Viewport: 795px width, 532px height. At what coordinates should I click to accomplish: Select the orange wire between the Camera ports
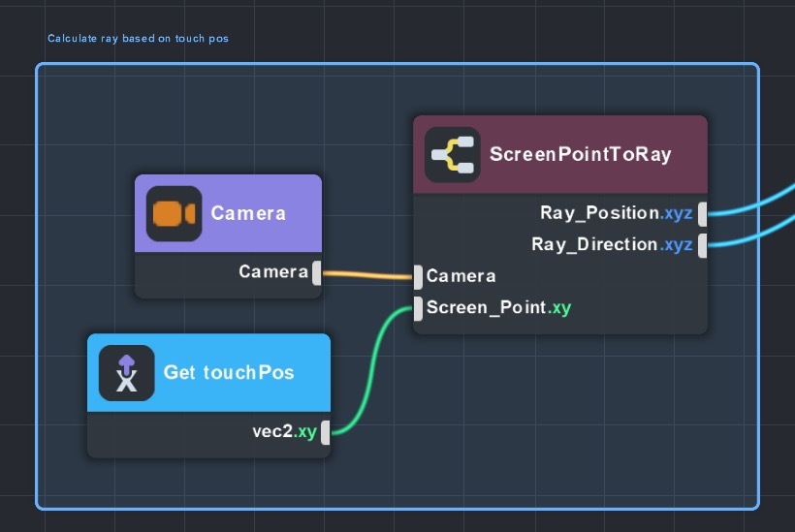(x=366, y=275)
